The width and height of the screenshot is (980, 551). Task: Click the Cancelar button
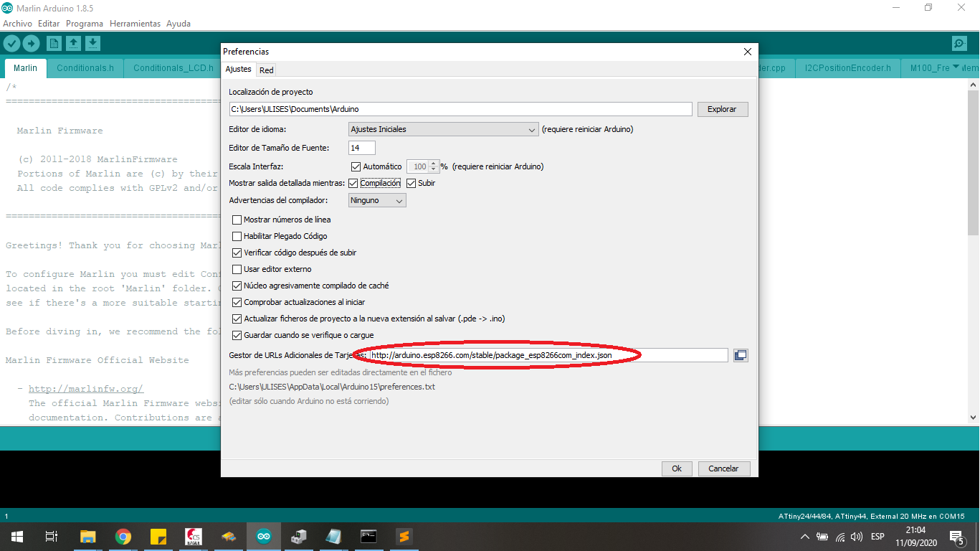[723, 468]
